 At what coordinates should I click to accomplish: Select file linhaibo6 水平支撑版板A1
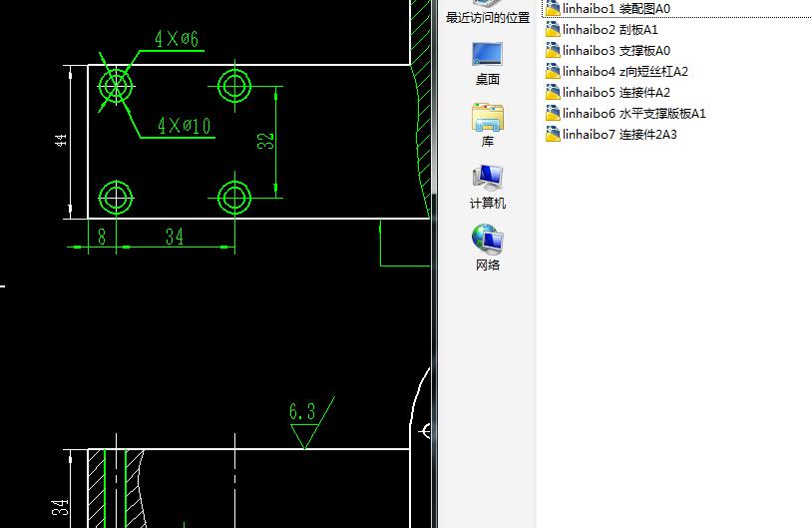[626, 113]
